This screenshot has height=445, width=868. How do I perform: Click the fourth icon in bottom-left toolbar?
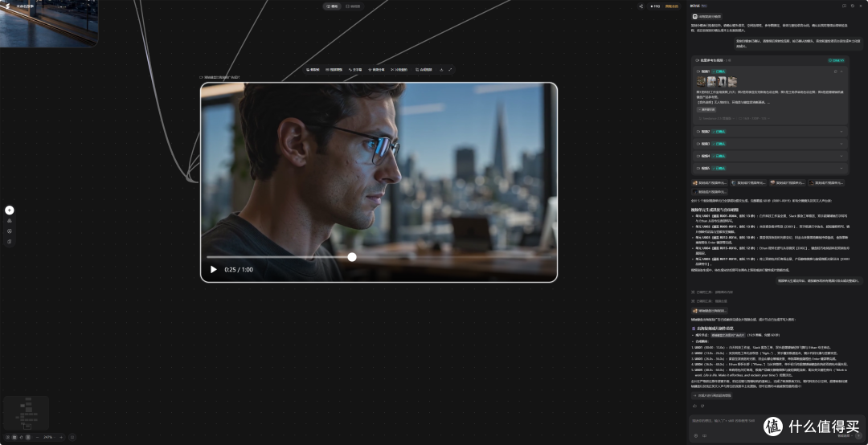27,437
